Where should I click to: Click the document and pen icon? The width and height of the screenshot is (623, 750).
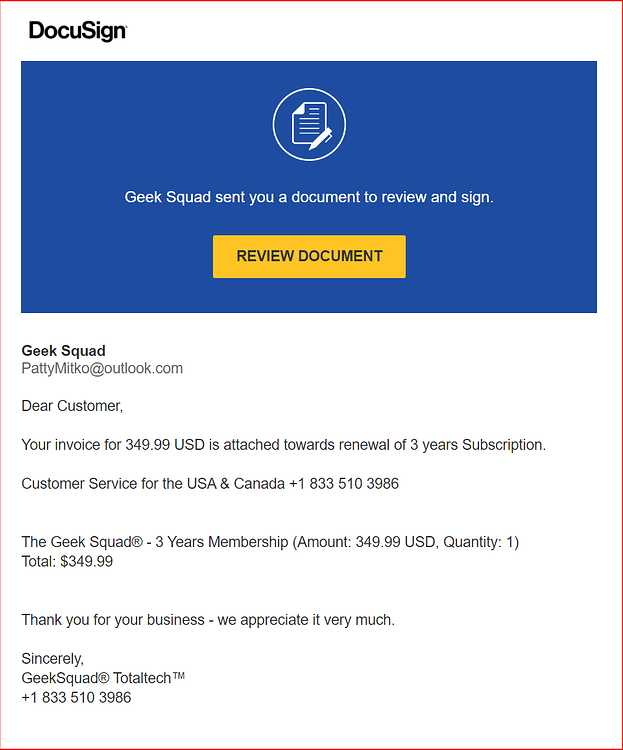click(x=312, y=125)
